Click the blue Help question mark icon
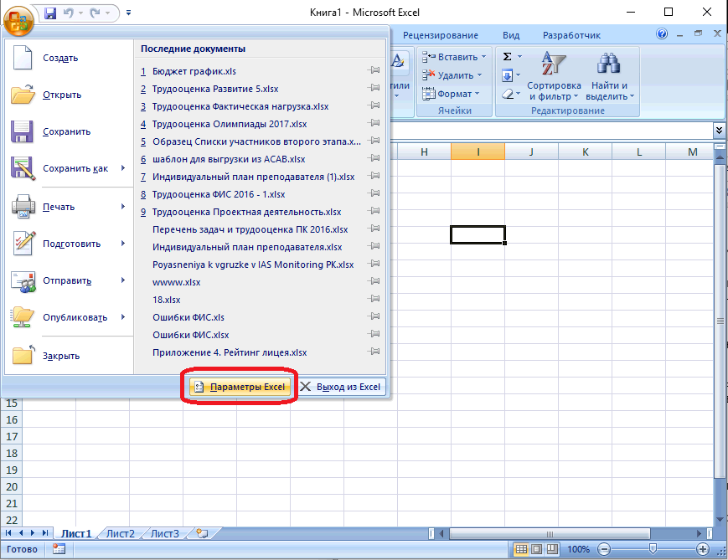This screenshot has width=728, height=560. (662, 33)
